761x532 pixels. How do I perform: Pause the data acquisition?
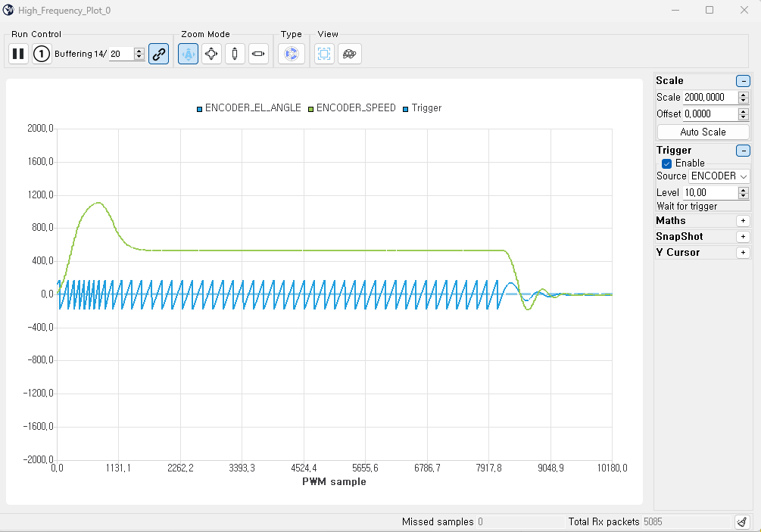click(x=17, y=54)
